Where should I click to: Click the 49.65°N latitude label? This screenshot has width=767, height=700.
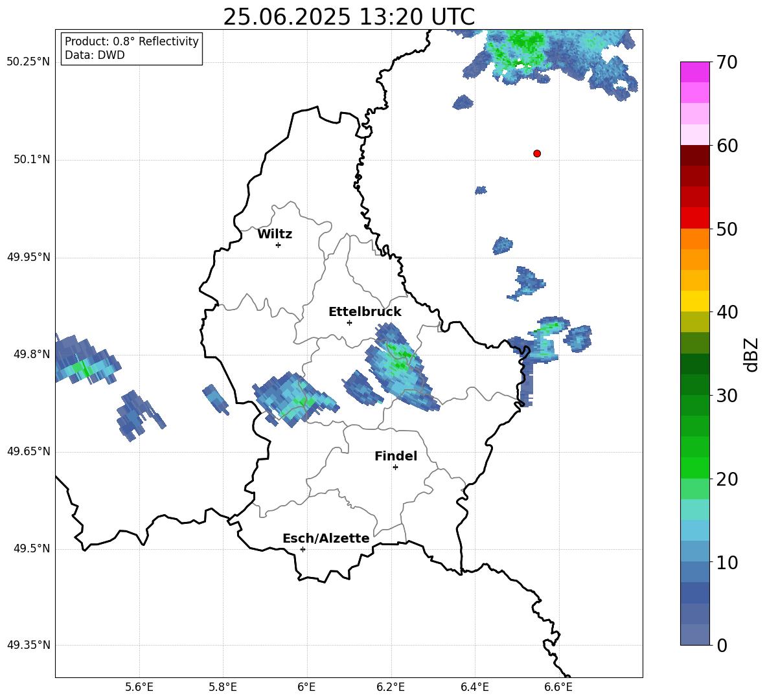point(29,451)
